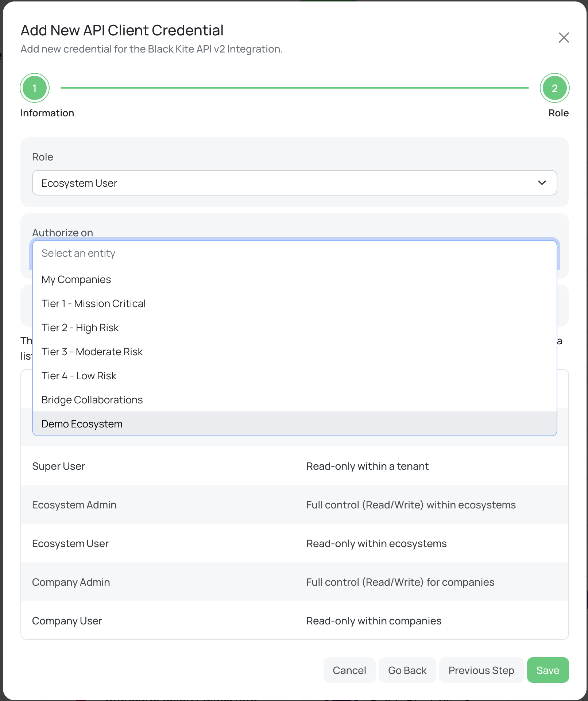Image resolution: width=588 pixels, height=701 pixels.
Task: Return using the Previous Step button
Action: [x=481, y=670]
